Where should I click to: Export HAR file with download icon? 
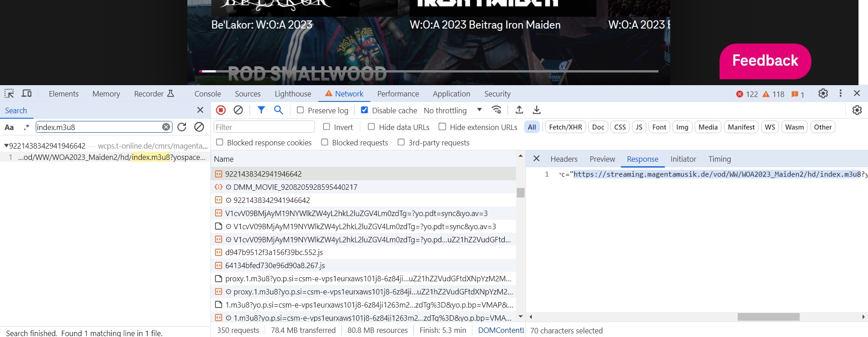click(x=536, y=110)
